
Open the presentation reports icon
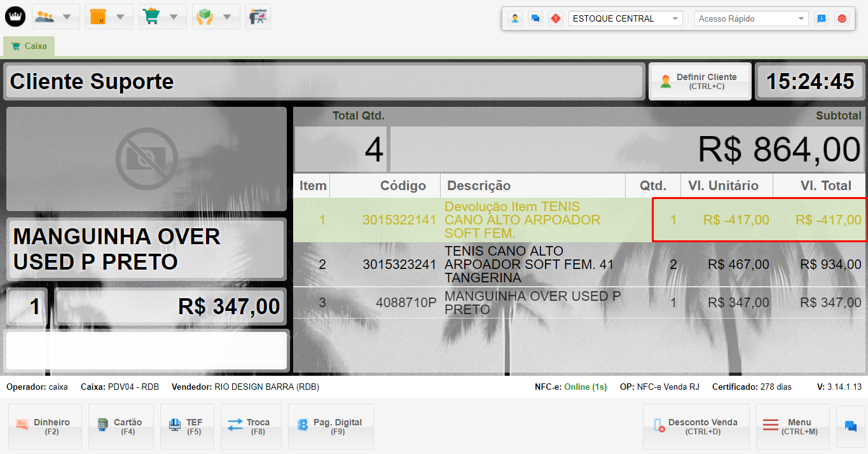coord(258,17)
